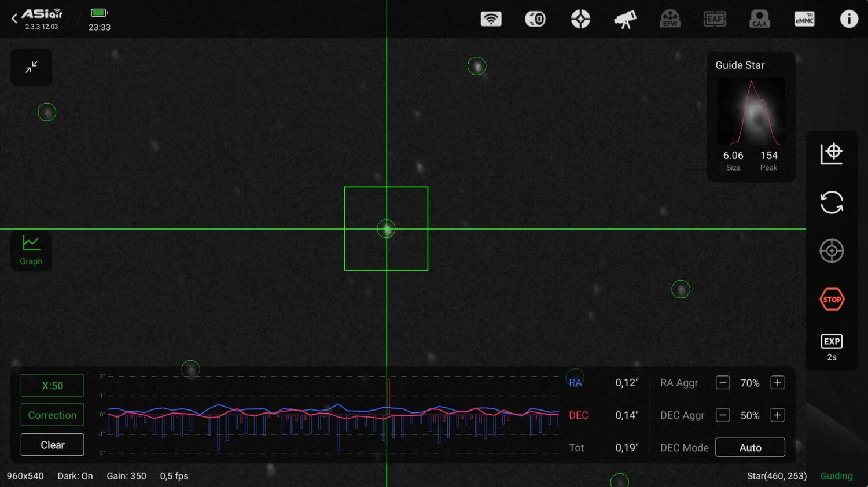Increase DEC aggressiveness with plus button
This screenshot has height=487, width=868.
pos(778,415)
